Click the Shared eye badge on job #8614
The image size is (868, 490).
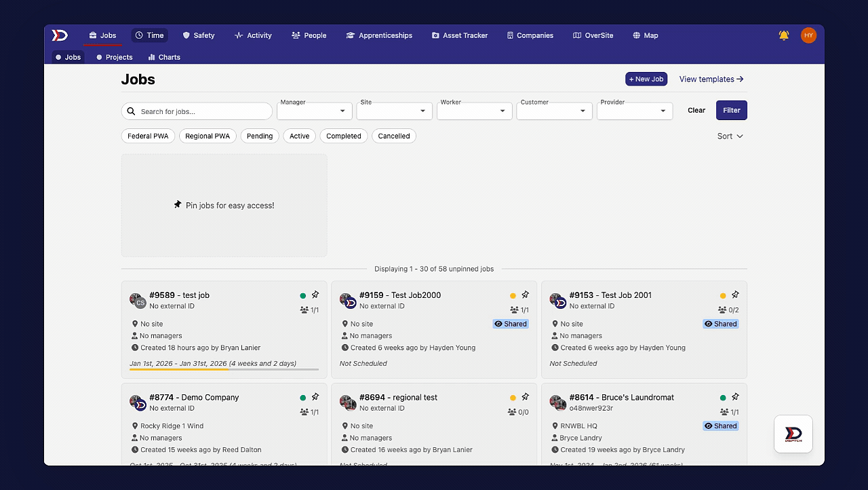tap(721, 426)
